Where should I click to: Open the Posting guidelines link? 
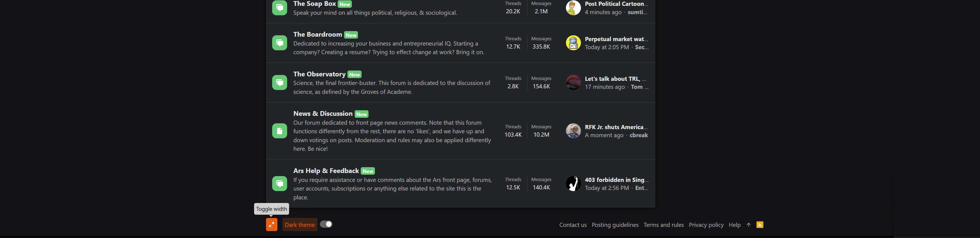615,225
